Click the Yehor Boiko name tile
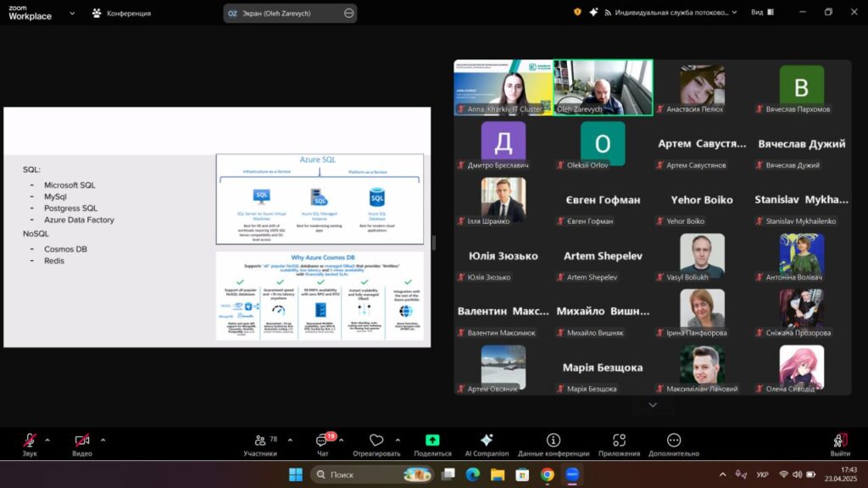This screenshot has height=488, width=868. coord(702,199)
